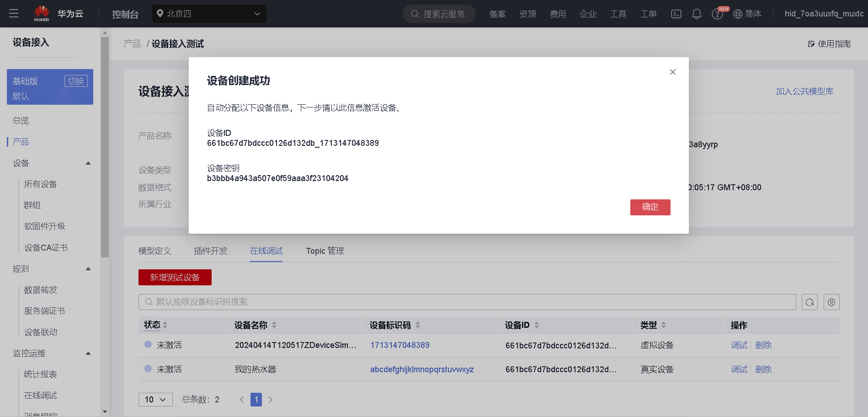
Task: Open the help question mark icon
Action: [717, 14]
